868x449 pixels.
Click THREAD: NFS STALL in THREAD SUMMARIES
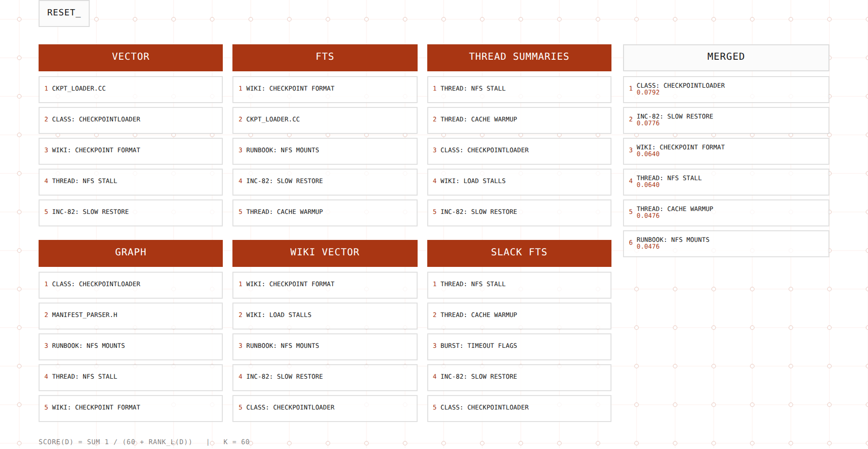pos(519,90)
